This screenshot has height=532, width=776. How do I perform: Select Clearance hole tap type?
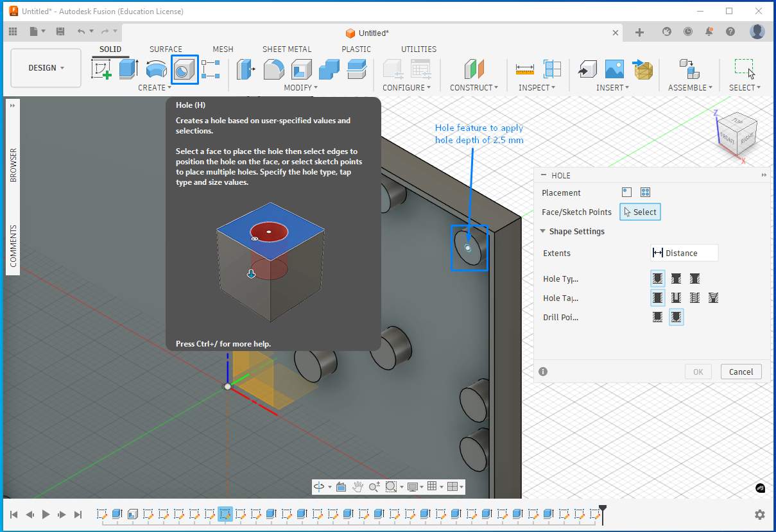pyautogui.click(x=676, y=298)
